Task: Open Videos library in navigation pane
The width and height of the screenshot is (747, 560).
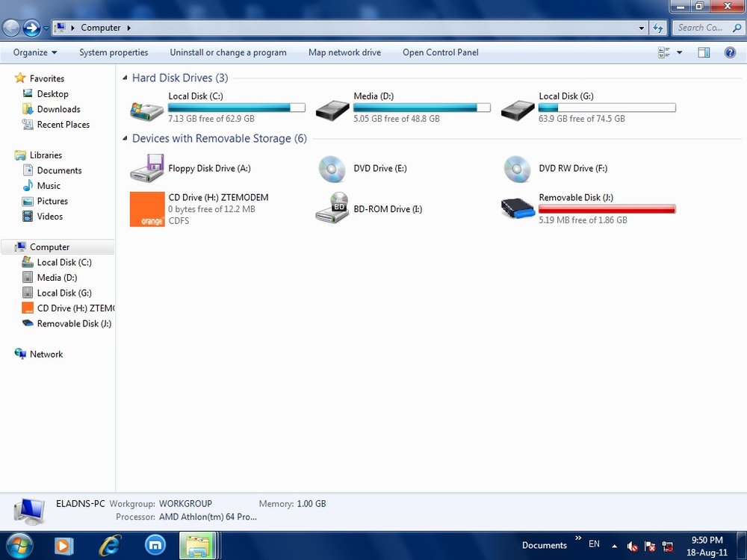Action: pyautogui.click(x=49, y=217)
